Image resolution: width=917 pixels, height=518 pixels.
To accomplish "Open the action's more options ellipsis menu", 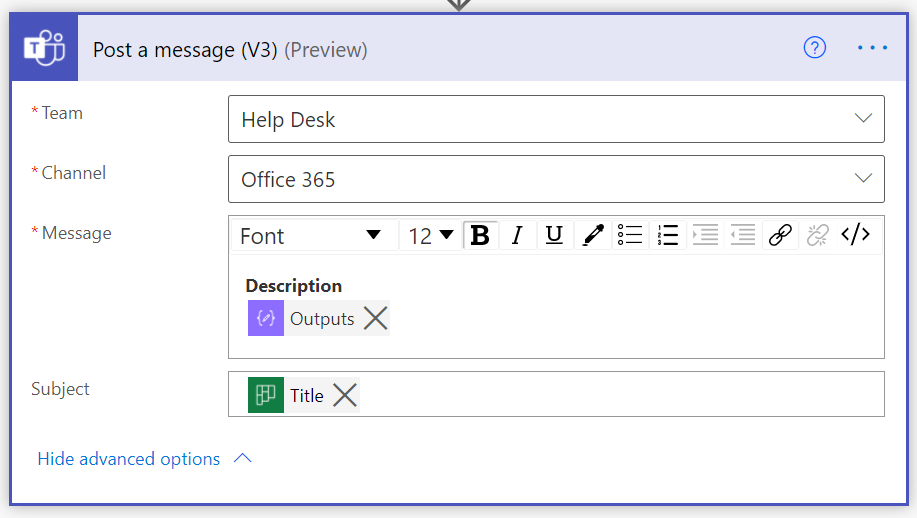I will click(x=872, y=48).
